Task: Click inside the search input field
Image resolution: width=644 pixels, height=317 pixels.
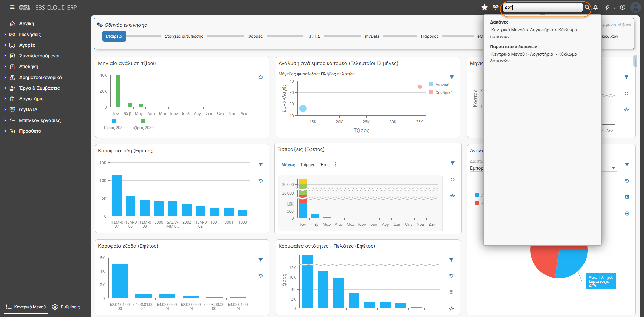Action: tap(542, 7)
